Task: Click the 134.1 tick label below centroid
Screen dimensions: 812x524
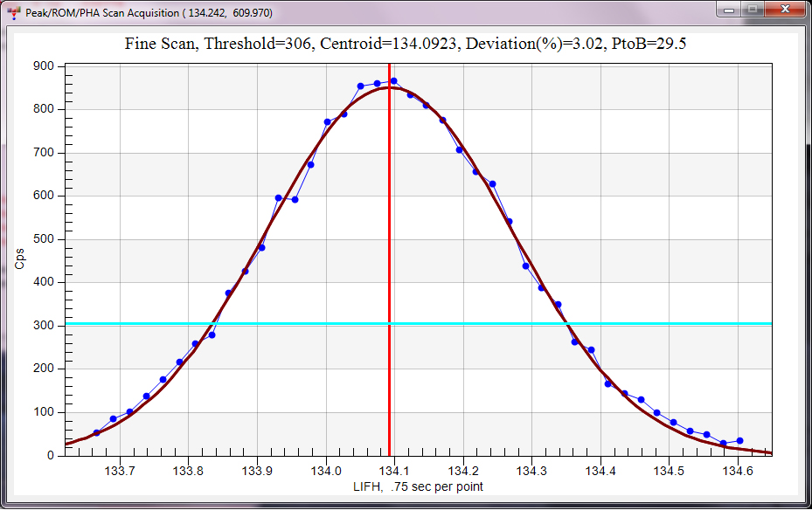Action: 394,471
